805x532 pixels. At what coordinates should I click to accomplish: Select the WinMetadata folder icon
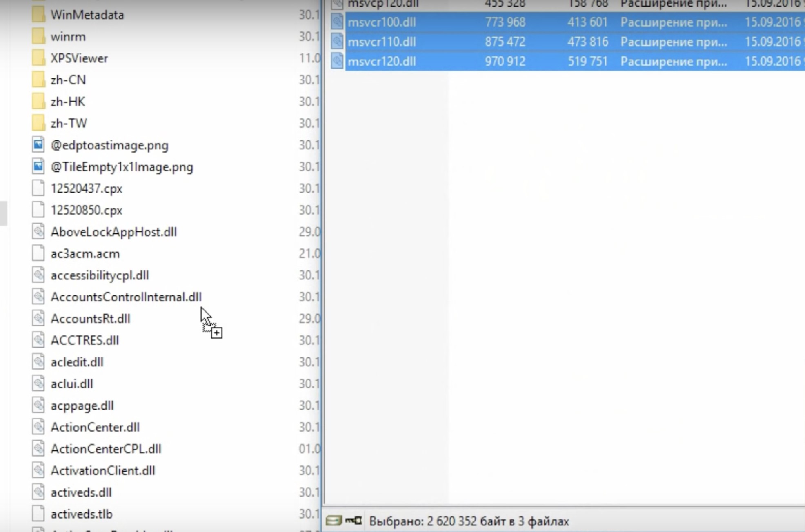[38, 15]
